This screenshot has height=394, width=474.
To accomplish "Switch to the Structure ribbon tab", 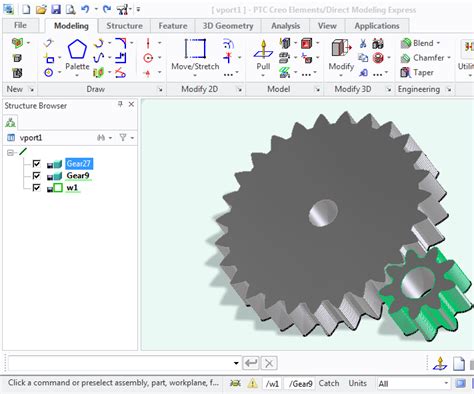I will point(124,26).
